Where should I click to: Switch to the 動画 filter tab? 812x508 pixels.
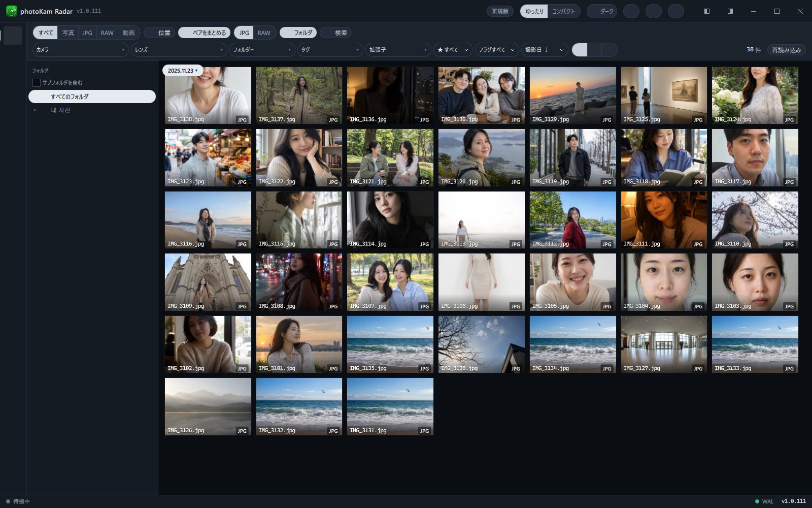pos(128,33)
